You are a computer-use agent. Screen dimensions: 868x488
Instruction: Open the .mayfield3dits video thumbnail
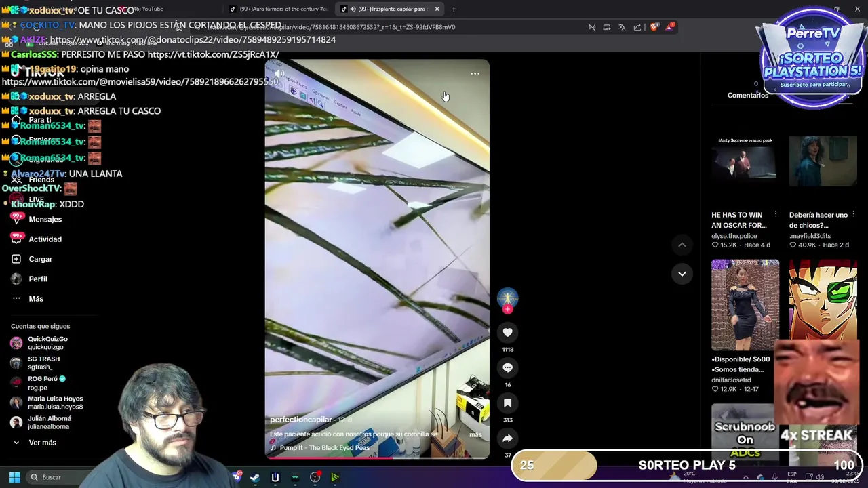coord(823,161)
